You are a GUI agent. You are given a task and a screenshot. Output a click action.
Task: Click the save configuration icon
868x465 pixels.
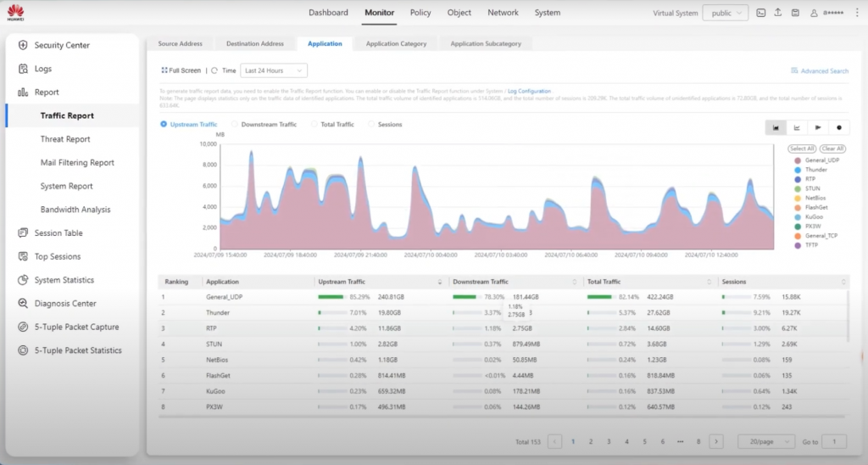[795, 13]
